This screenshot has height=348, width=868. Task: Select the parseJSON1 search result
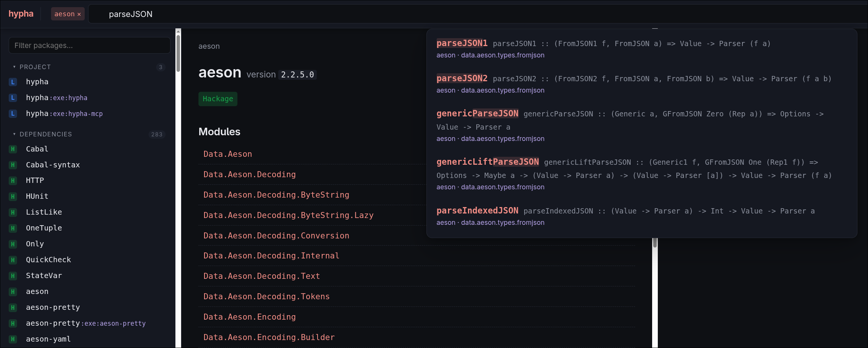pos(642,49)
